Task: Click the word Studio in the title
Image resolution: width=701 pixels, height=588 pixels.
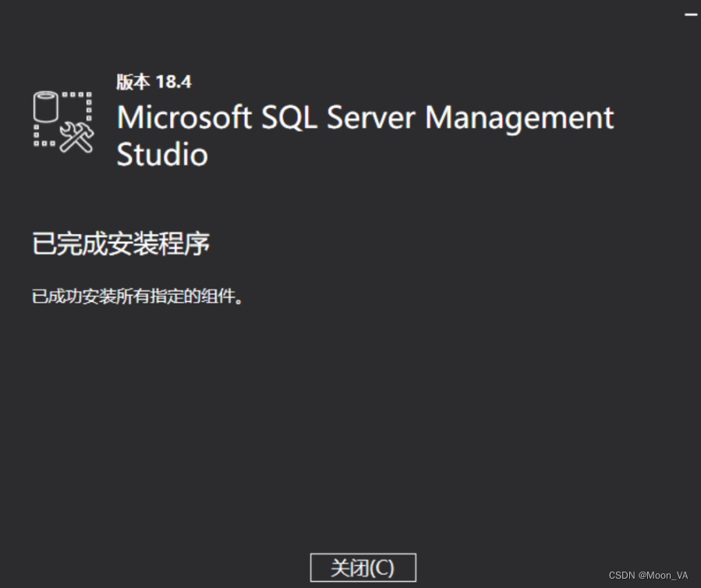Action: pos(162,154)
